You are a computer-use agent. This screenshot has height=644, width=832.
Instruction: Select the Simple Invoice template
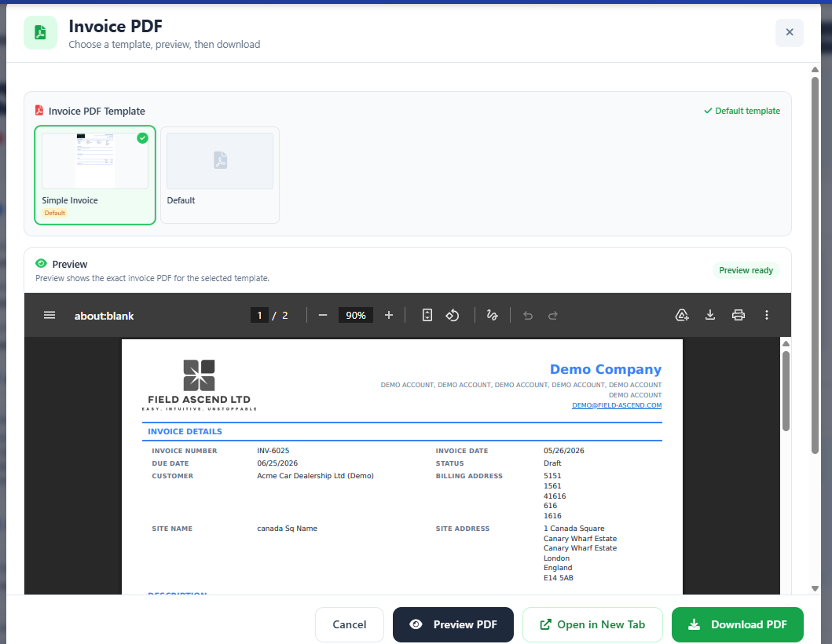(x=95, y=175)
